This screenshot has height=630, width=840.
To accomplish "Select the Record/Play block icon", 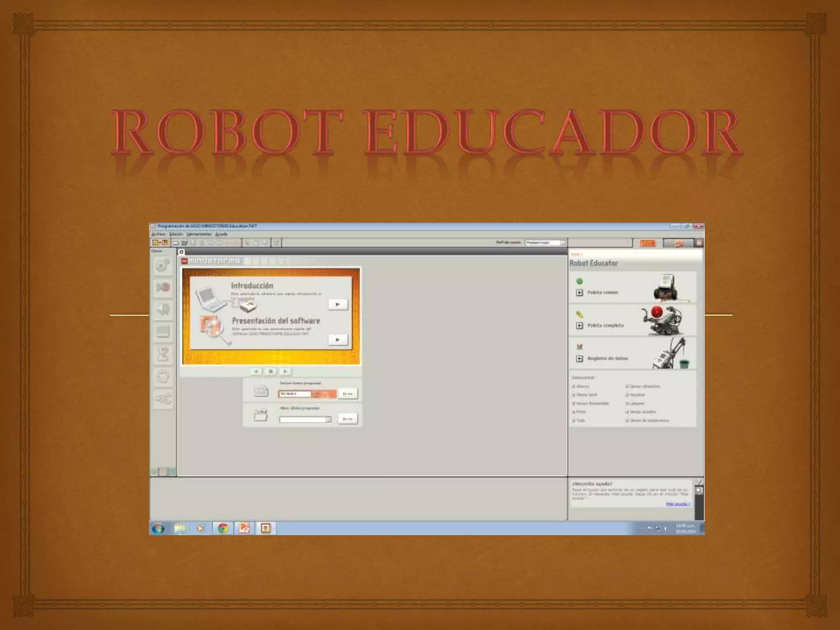I will tap(163, 288).
